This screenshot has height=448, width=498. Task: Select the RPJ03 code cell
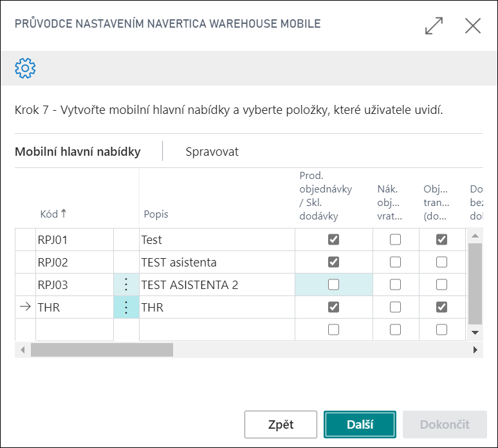75,285
